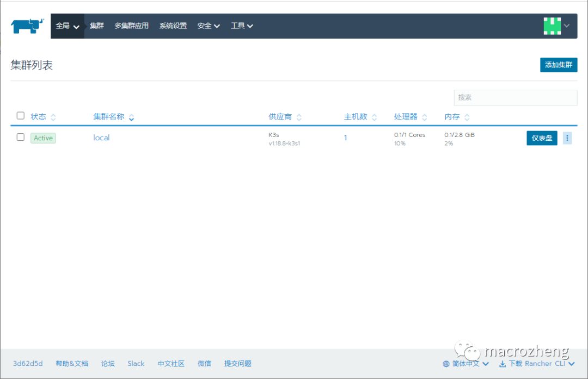Click the Rancher bull logo

click(26, 25)
